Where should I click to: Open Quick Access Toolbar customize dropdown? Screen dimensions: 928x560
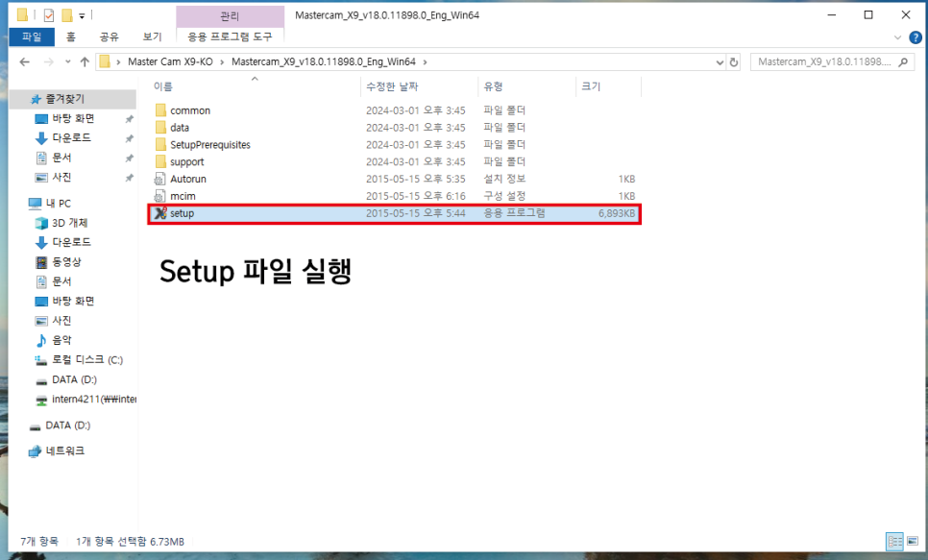point(82,16)
